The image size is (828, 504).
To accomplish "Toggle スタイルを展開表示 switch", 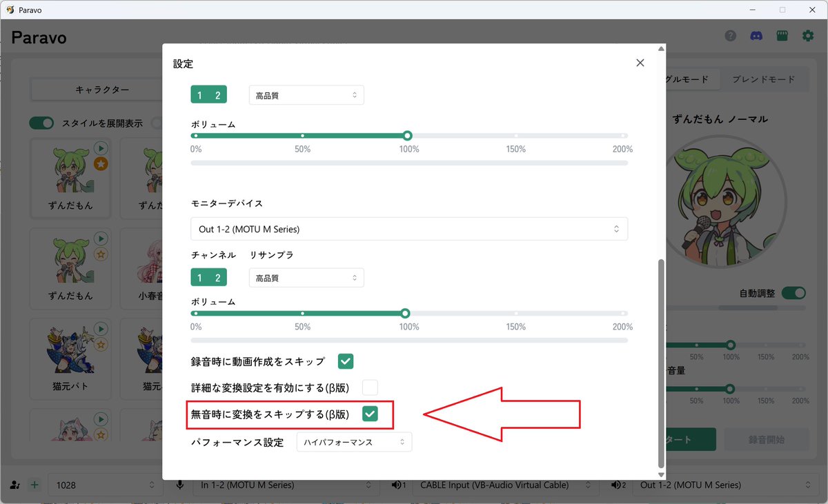I will point(41,123).
